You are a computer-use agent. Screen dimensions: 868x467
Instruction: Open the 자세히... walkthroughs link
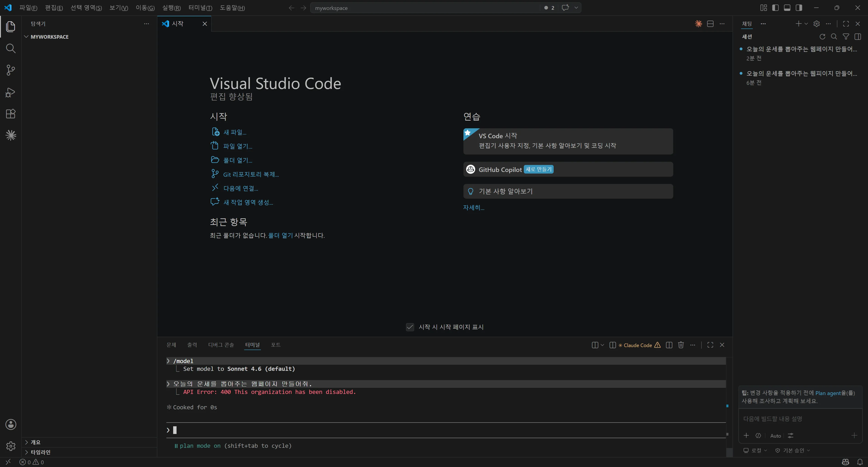click(x=473, y=207)
